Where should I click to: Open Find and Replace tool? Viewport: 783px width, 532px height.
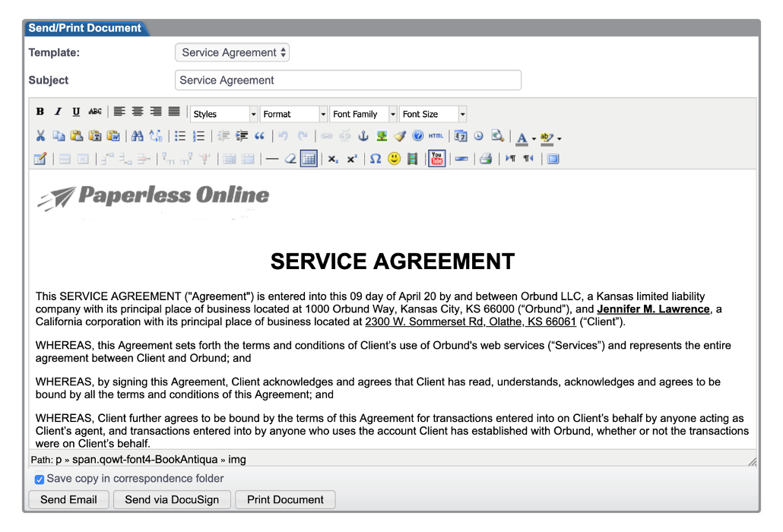click(156, 136)
